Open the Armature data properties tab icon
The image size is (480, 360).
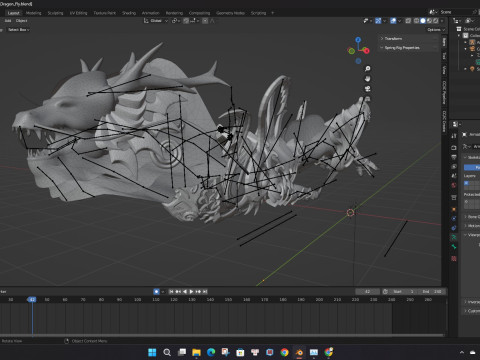(x=454, y=237)
